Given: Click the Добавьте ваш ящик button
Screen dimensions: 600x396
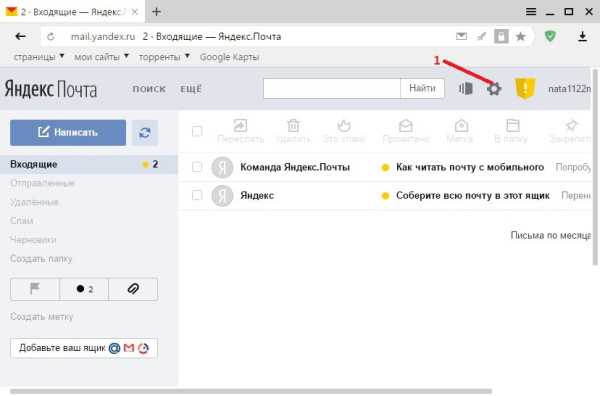Looking at the screenshot, I should (84, 348).
